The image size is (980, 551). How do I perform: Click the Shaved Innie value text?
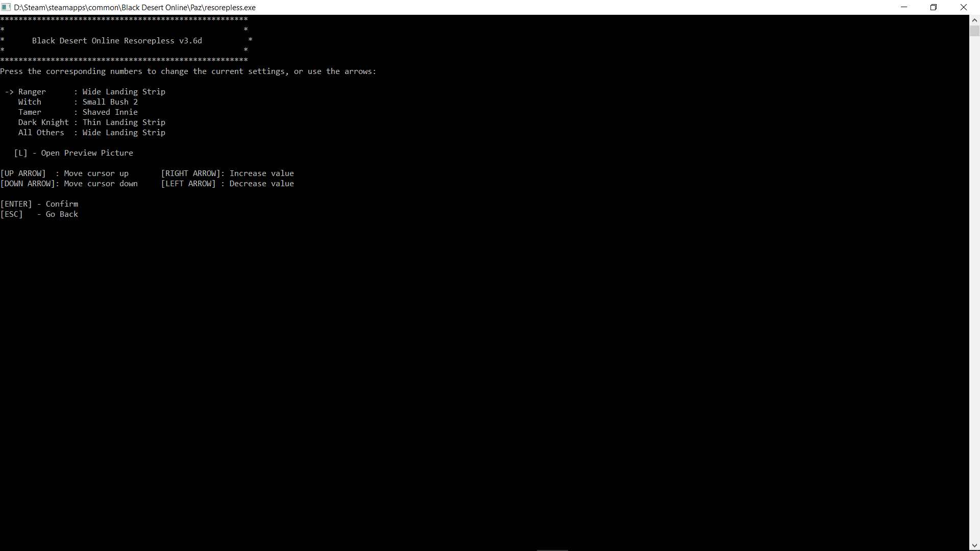click(x=110, y=112)
